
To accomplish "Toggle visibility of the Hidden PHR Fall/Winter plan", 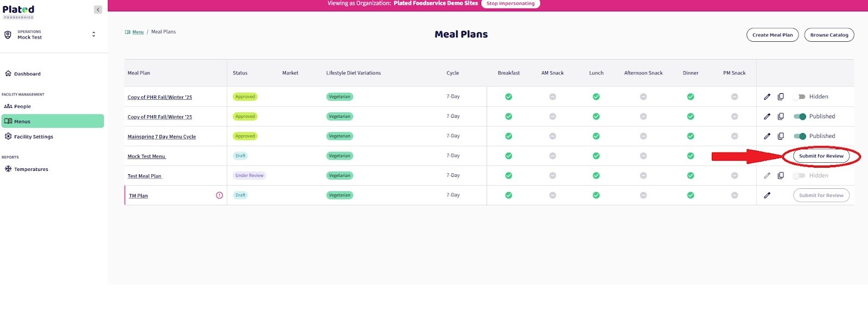I will click(x=799, y=97).
